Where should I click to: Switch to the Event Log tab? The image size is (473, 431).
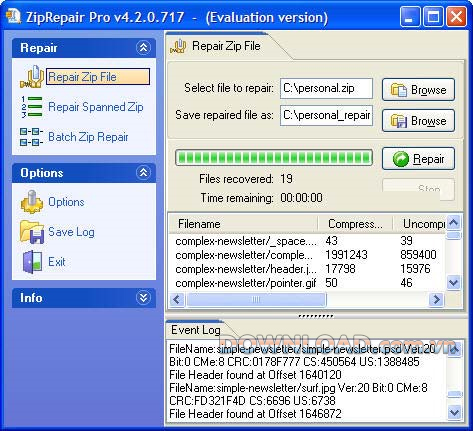pos(196,330)
